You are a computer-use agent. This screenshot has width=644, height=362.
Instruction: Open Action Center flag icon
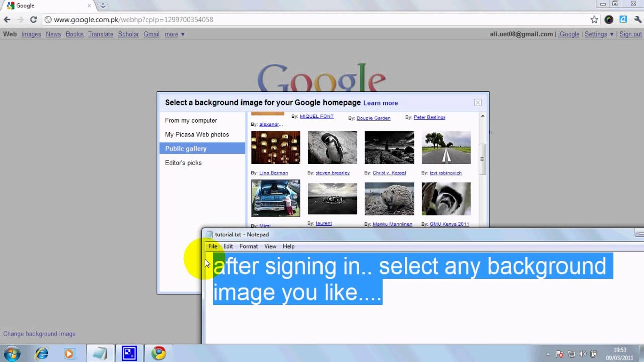pos(560,354)
